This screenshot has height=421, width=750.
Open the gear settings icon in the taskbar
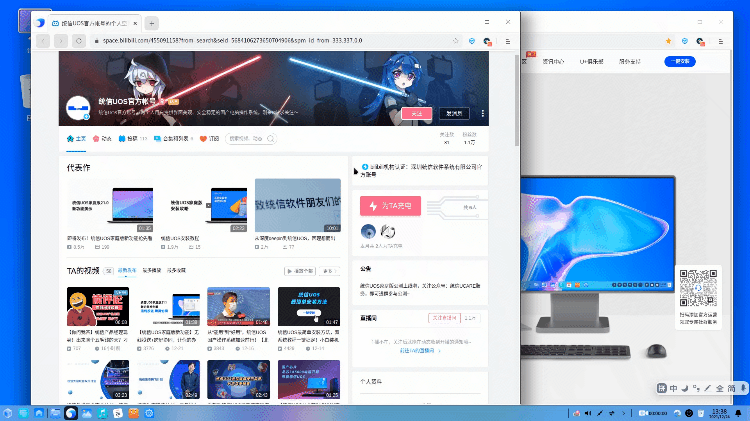149,413
